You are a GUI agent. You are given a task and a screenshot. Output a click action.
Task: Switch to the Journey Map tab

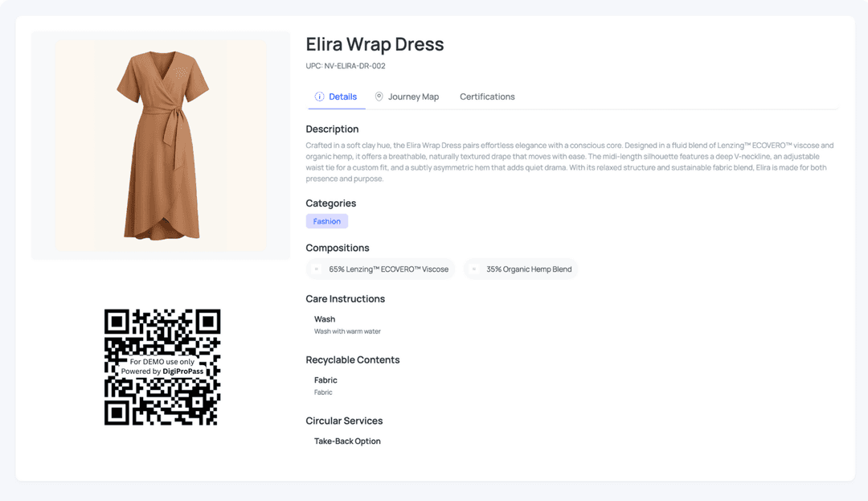(412, 97)
